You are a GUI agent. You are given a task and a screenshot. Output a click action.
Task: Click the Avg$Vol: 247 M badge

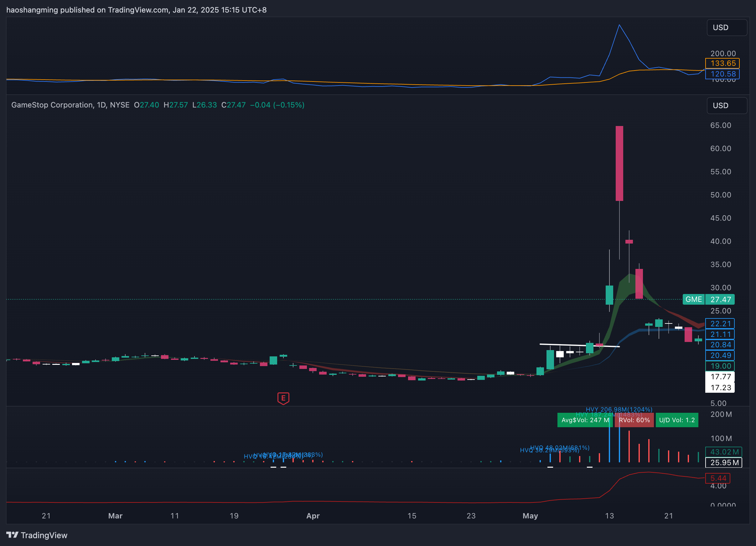[x=585, y=420]
